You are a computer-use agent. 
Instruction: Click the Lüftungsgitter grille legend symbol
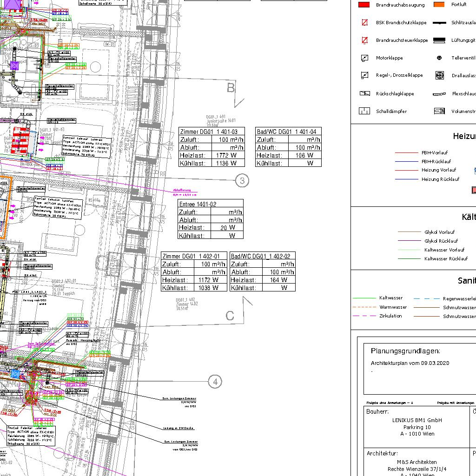(439, 40)
